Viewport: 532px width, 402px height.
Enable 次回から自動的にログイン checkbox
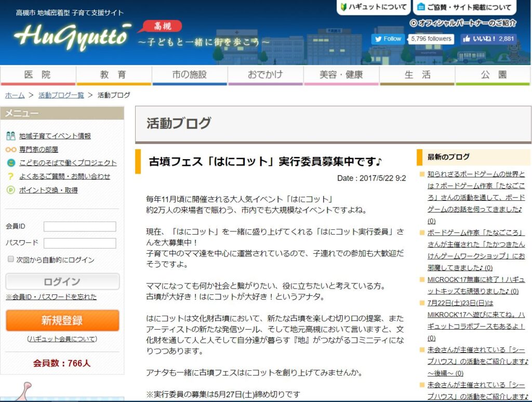click(x=11, y=259)
